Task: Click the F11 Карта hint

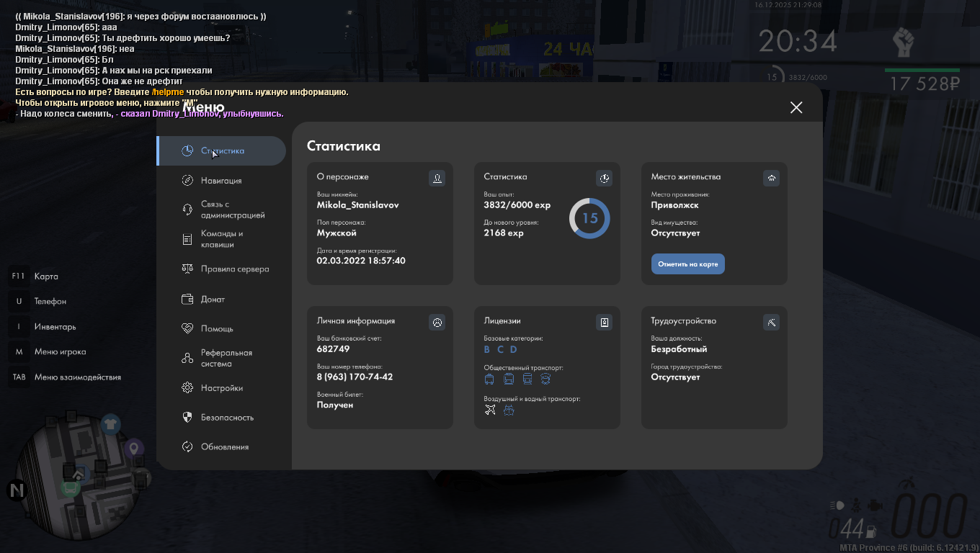Action: click(34, 276)
